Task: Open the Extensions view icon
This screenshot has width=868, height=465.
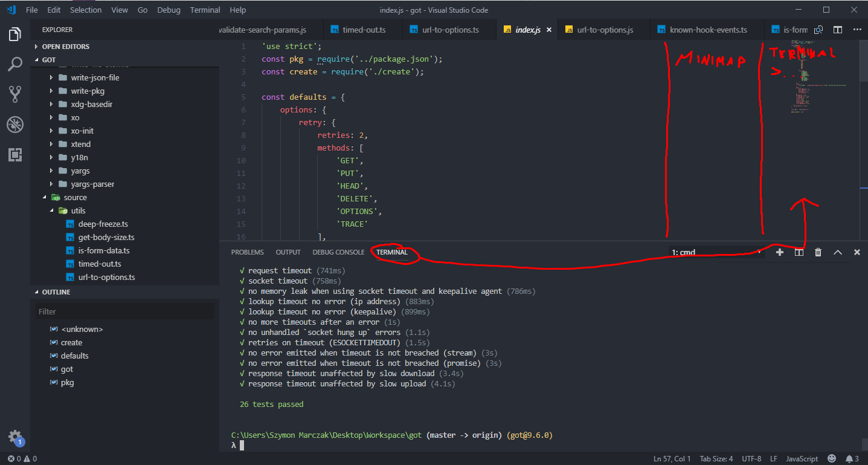Action: pyautogui.click(x=15, y=154)
